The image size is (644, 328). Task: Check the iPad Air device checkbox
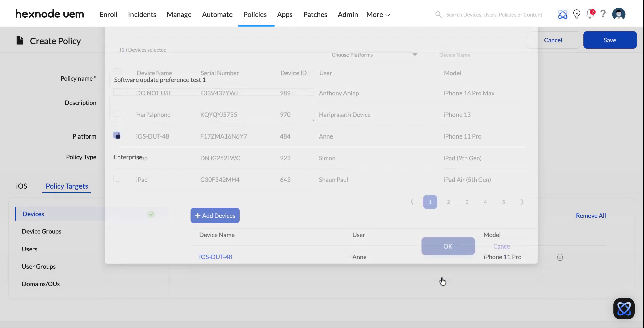coord(117,178)
